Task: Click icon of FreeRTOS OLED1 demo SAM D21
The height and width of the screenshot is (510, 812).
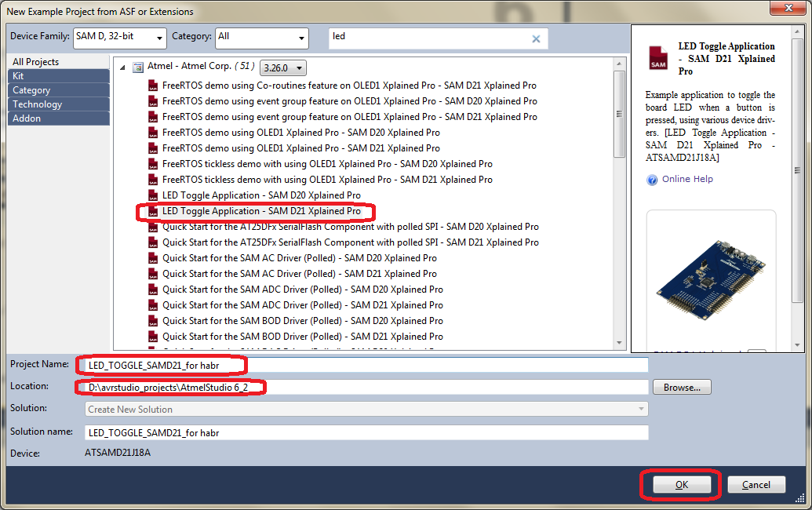Action: (x=153, y=148)
